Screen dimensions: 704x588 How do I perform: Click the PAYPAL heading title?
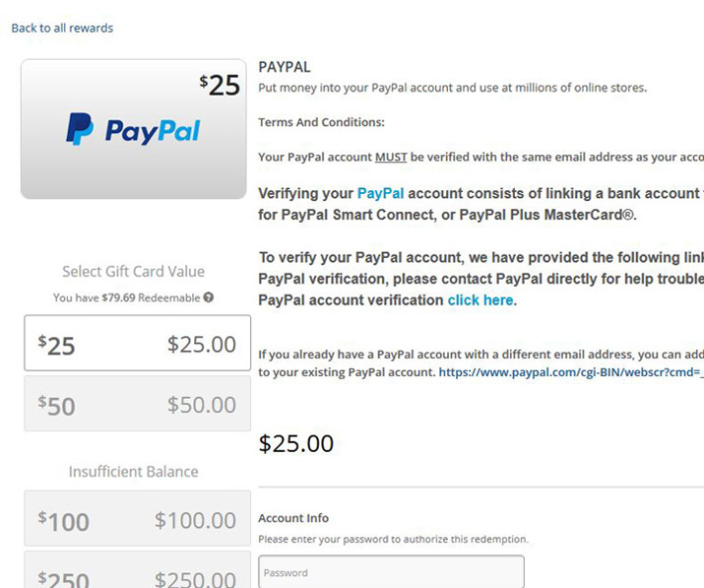[284, 67]
